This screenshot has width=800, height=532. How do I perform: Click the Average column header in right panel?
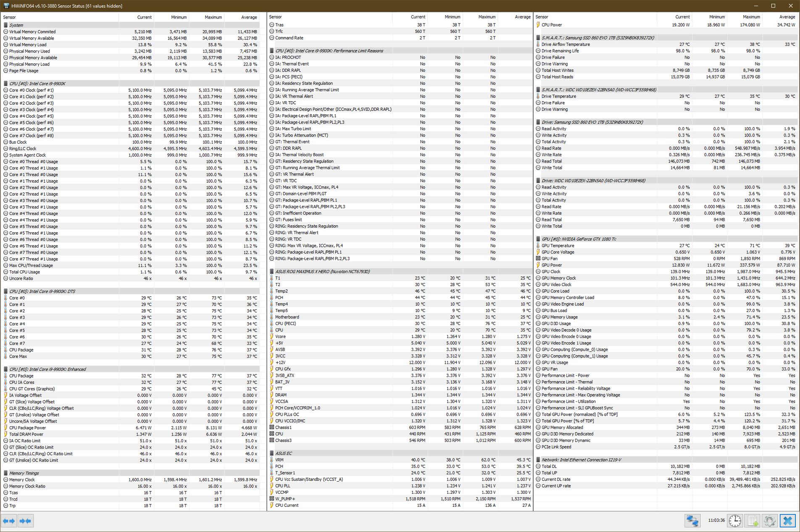coord(780,17)
